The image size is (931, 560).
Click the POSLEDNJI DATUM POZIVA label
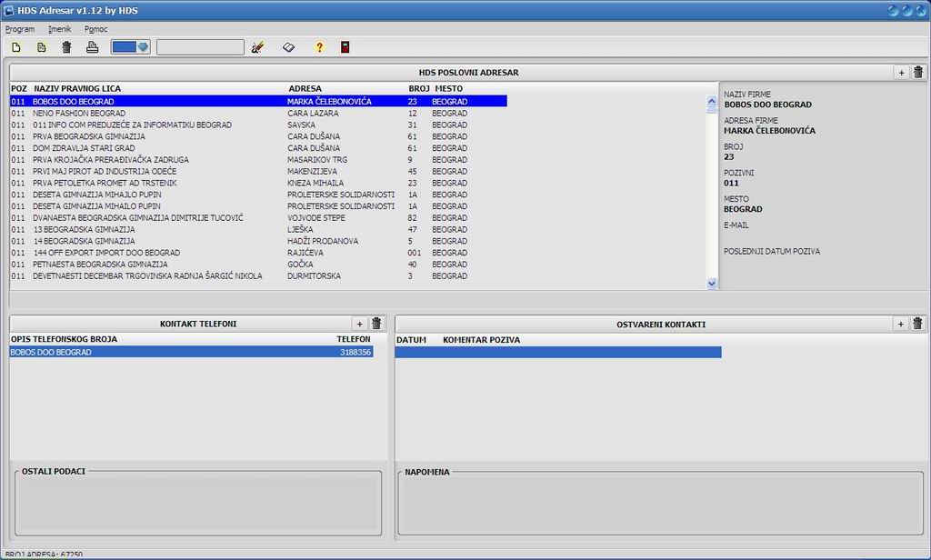click(772, 251)
